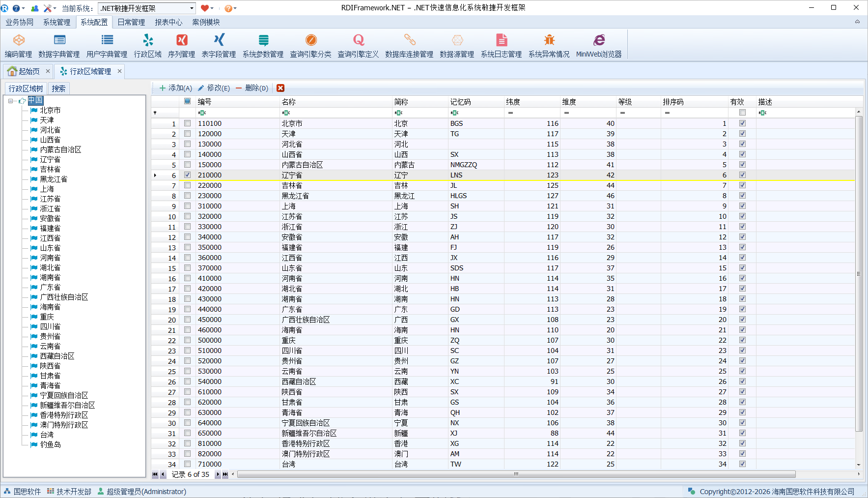Click the 修改(E) button

click(214, 88)
